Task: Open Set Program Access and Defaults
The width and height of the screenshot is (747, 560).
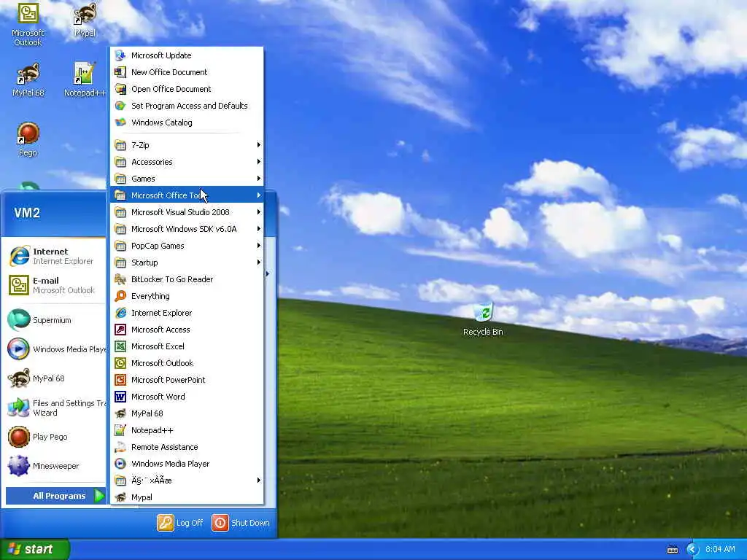Action: pyautogui.click(x=187, y=106)
